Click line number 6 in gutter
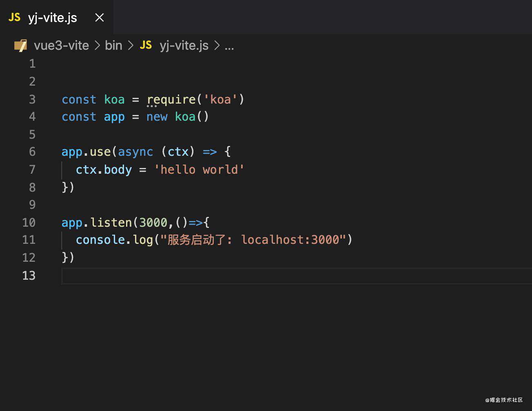The image size is (532, 411). [x=32, y=152]
